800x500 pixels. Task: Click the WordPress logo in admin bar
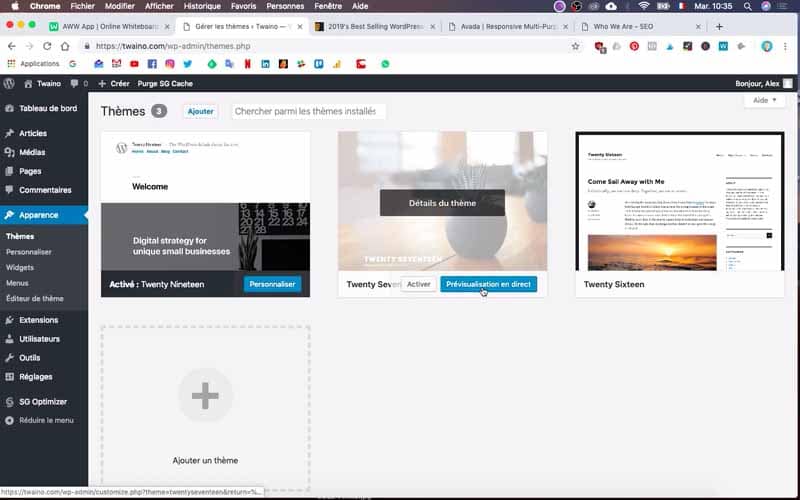pyautogui.click(x=9, y=83)
